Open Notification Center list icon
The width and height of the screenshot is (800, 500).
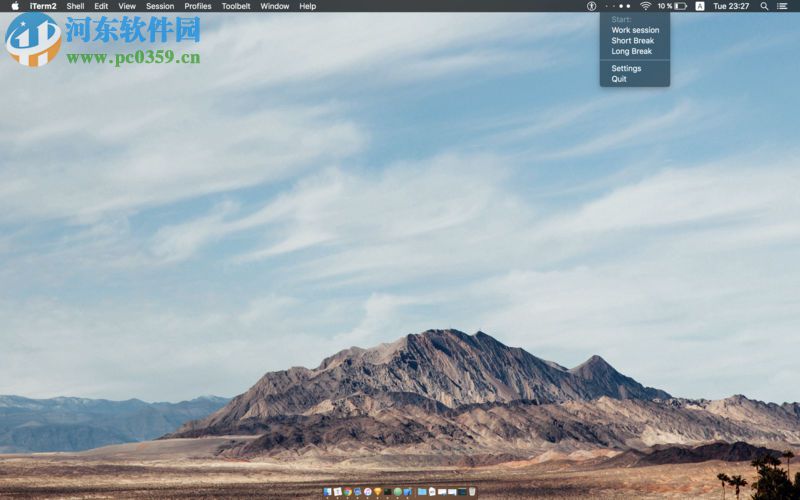point(782,6)
